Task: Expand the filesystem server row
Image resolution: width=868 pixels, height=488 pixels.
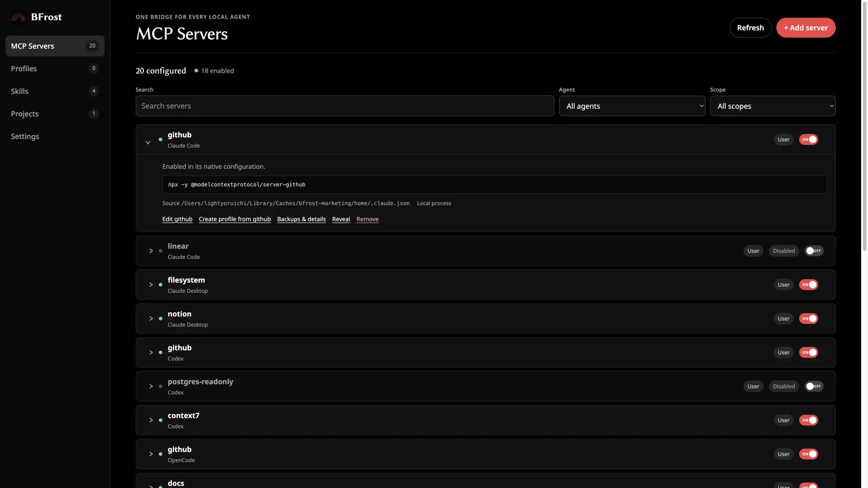Action: click(151, 285)
